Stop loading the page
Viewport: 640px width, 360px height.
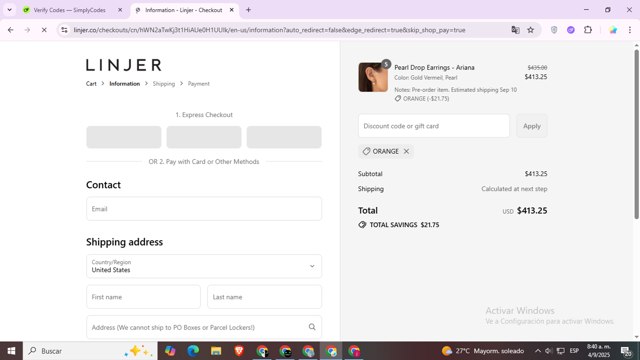click(x=44, y=30)
